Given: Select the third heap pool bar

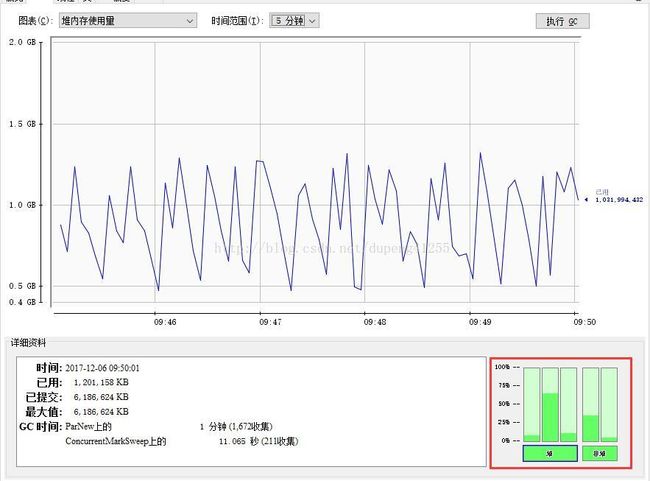Looking at the screenshot, I should pos(568,404).
